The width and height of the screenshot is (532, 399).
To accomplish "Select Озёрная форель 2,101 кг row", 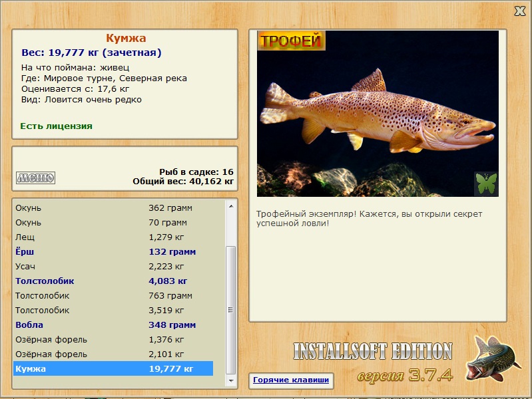I will [113, 354].
